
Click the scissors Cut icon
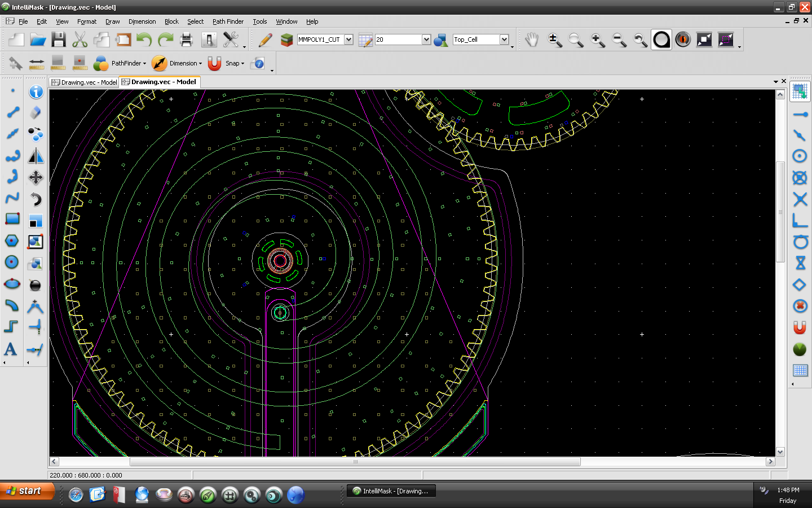click(80, 40)
